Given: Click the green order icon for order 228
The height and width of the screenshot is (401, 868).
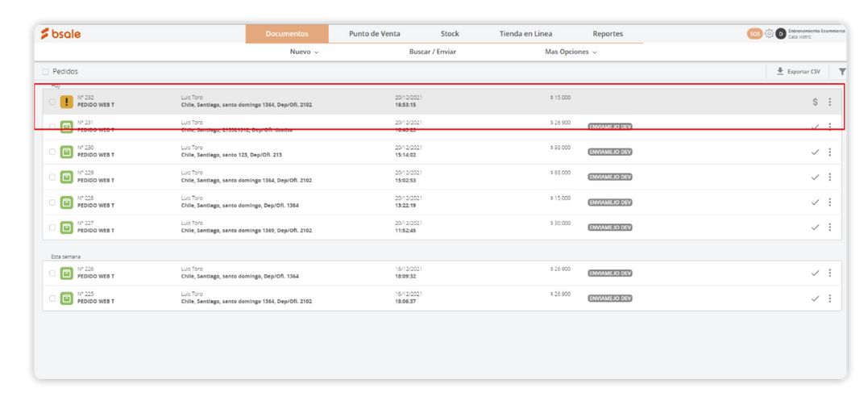Looking at the screenshot, I should [67, 202].
